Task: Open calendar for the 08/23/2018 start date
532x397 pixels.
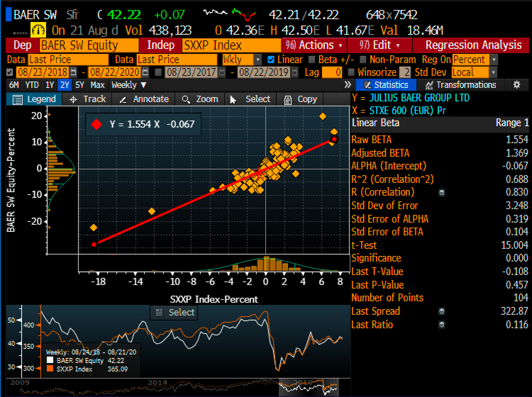Action: point(73,72)
